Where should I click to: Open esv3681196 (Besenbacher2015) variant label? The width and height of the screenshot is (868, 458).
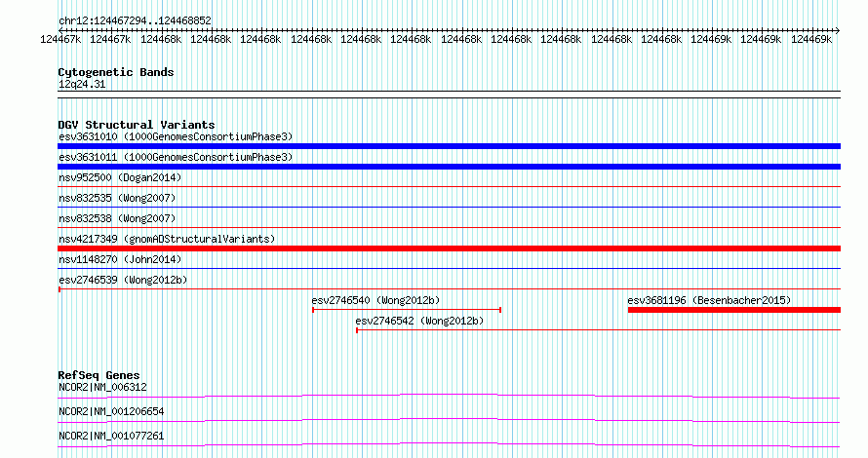[x=709, y=300]
